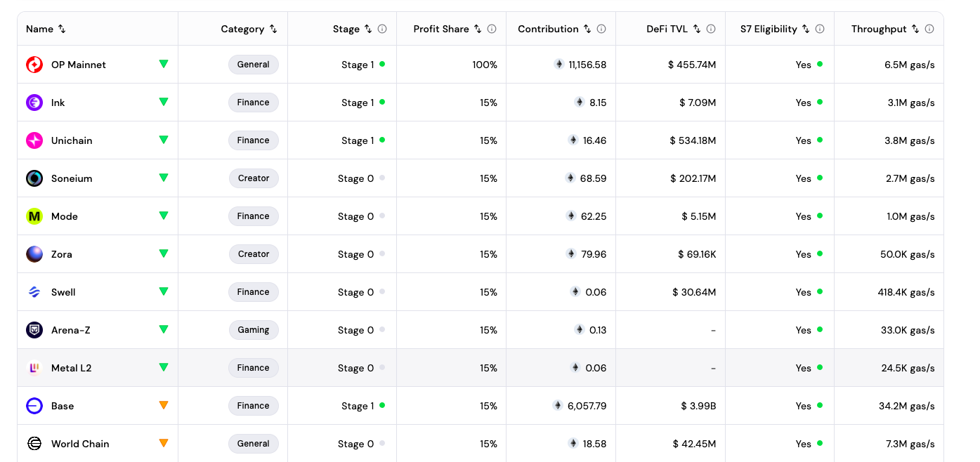Select the chain name "OP Mainnet"
The width and height of the screenshot is (980, 462).
click(79, 65)
